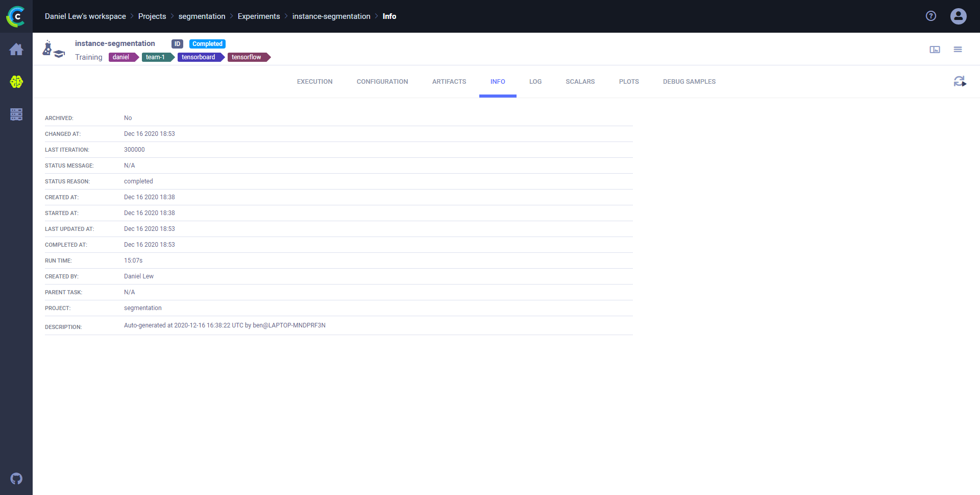Select the Info tab
Screen dimensions: 980x495
pyautogui.click(x=498, y=82)
